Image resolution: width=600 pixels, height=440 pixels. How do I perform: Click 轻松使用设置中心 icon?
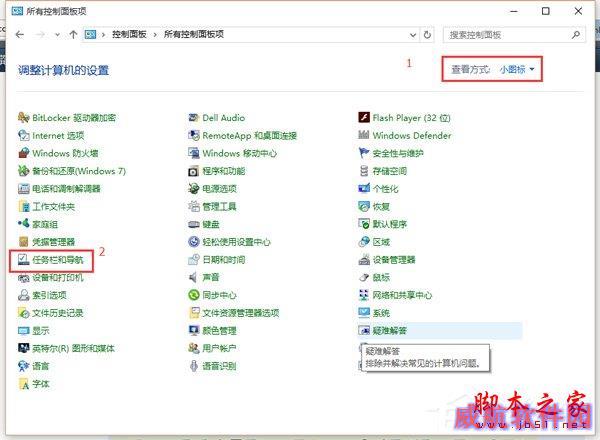[x=194, y=241]
